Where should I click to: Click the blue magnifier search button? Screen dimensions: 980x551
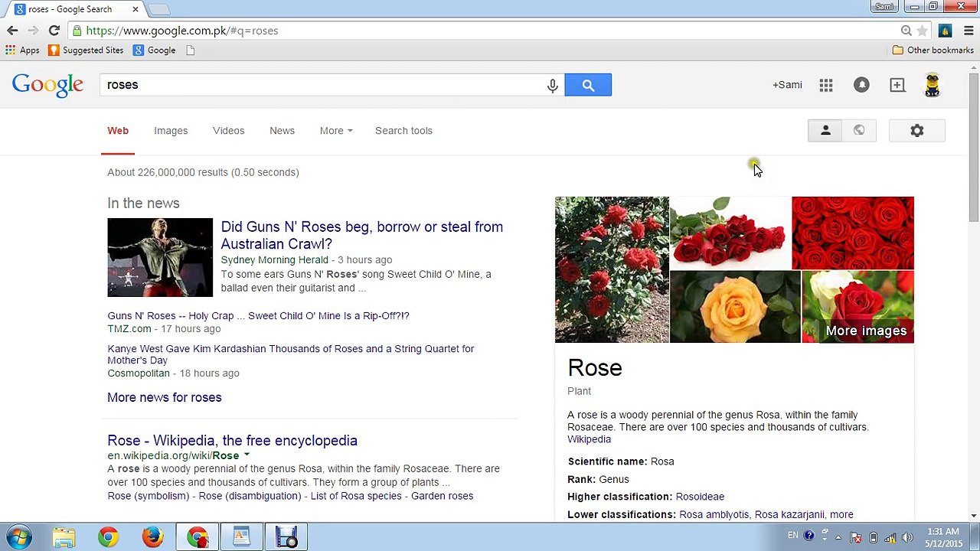tap(588, 85)
